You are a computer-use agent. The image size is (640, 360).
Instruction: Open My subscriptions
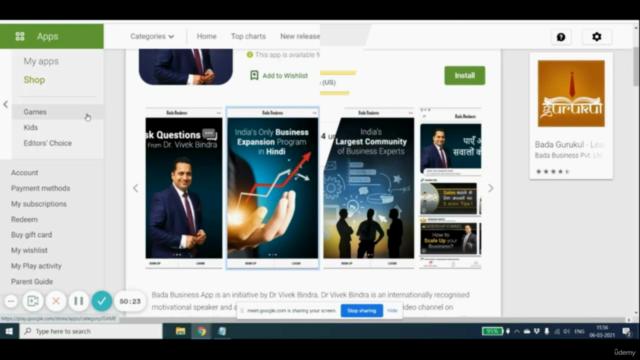click(x=39, y=204)
